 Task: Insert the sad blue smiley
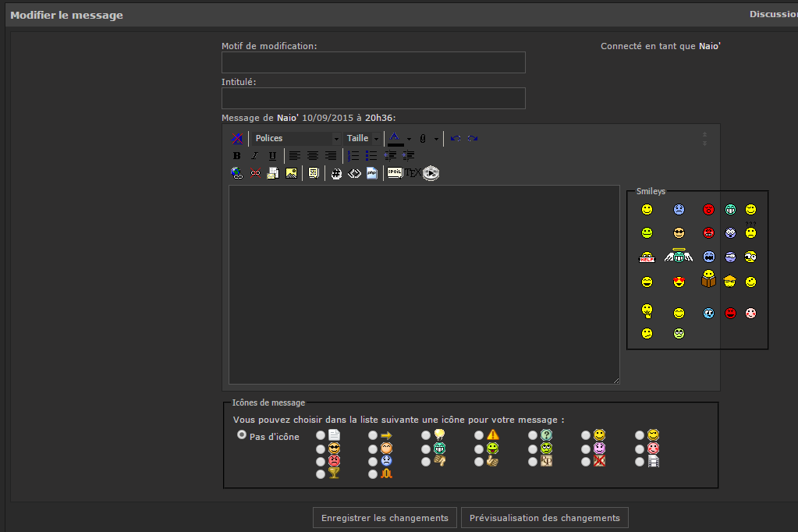point(679,209)
